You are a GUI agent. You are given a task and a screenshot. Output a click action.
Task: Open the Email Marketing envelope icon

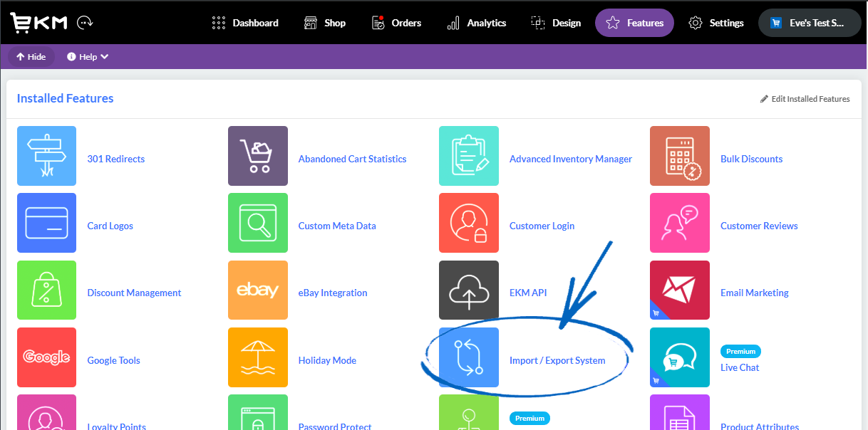(x=679, y=290)
